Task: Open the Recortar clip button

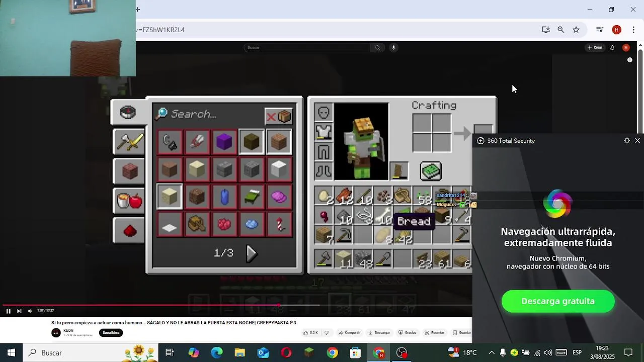Action: click(x=435, y=333)
